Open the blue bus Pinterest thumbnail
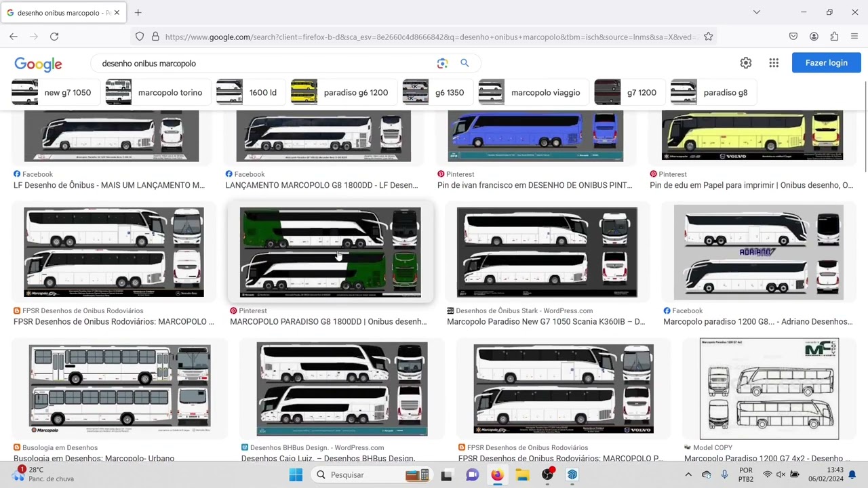The height and width of the screenshot is (488, 868). [x=535, y=136]
